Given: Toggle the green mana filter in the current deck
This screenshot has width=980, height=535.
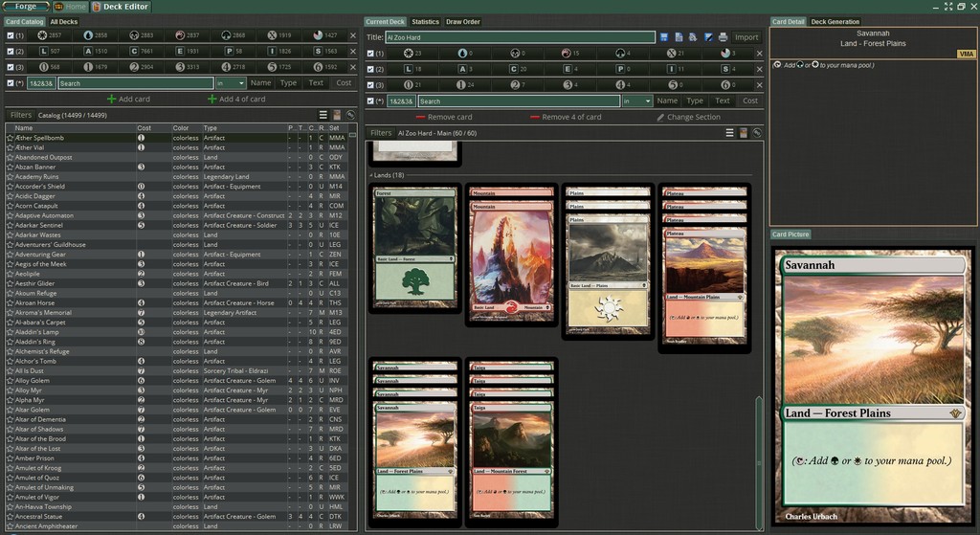Looking at the screenshot, I should click(622, 54).
